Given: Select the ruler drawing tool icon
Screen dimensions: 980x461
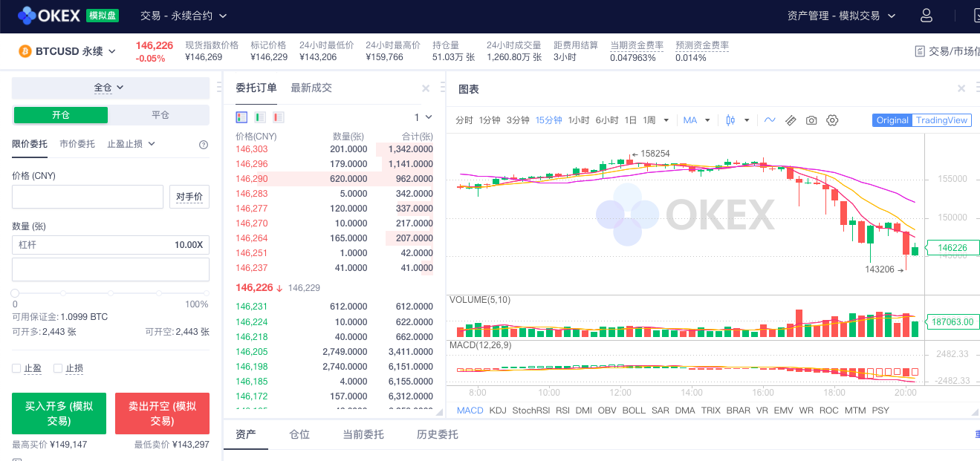Looking at the screenshot, I should click(x=791, y=120).
